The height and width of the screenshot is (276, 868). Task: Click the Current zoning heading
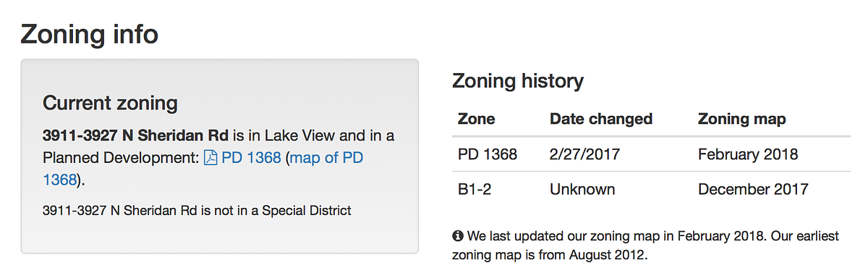coord(110,103)
